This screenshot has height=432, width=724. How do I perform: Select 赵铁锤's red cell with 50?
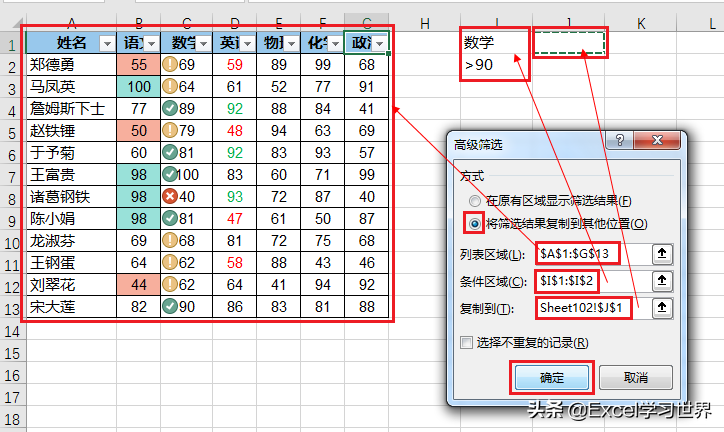click(x=139, y=131)
